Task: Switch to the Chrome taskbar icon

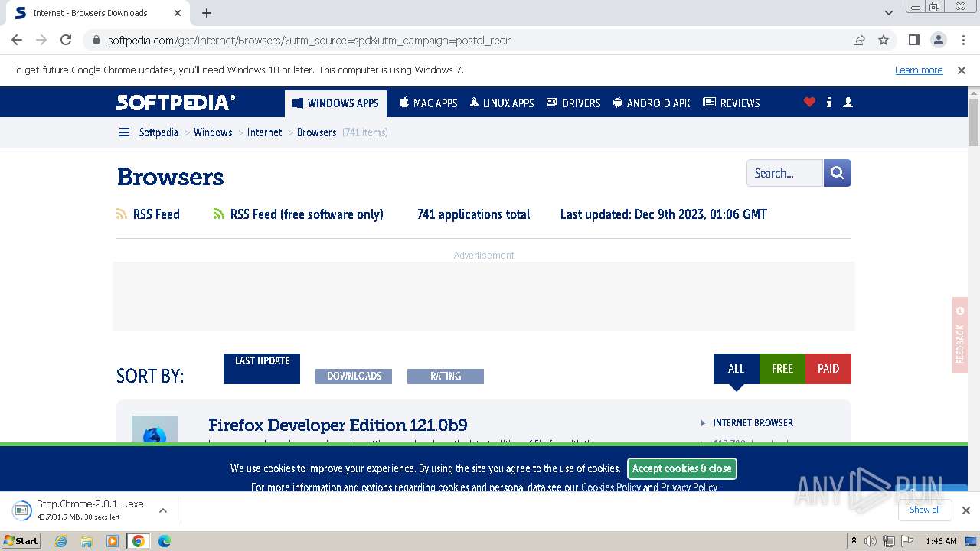Action: [x=139, y=541]
